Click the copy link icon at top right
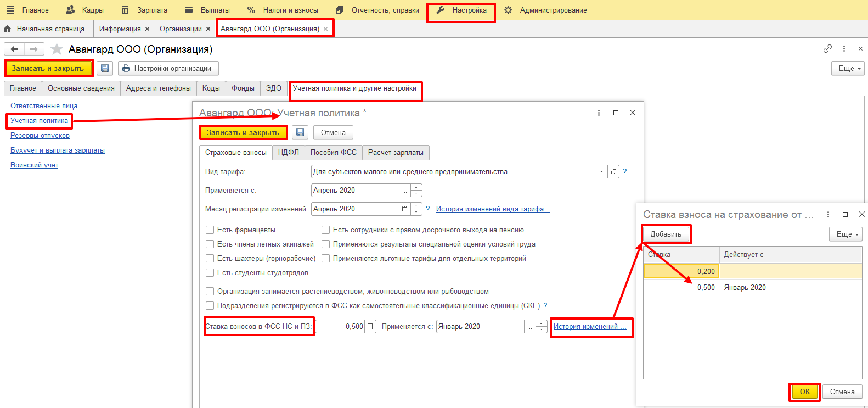The height and width of the screenshot is (408, 868). tap(827, 49)
